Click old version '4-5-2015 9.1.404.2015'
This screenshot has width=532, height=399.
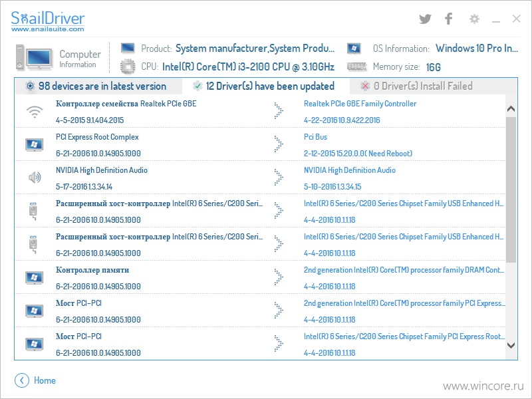click(x=90, y=120)
